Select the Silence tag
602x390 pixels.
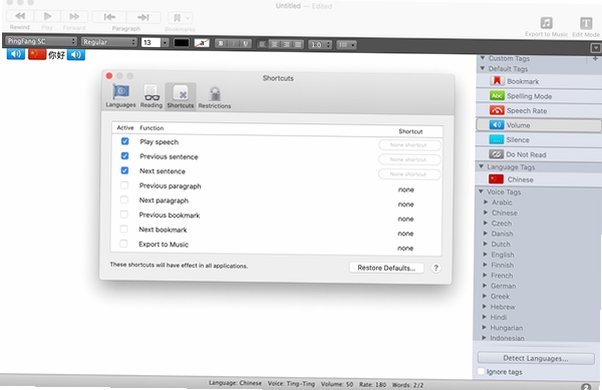(x=539, y=140)
